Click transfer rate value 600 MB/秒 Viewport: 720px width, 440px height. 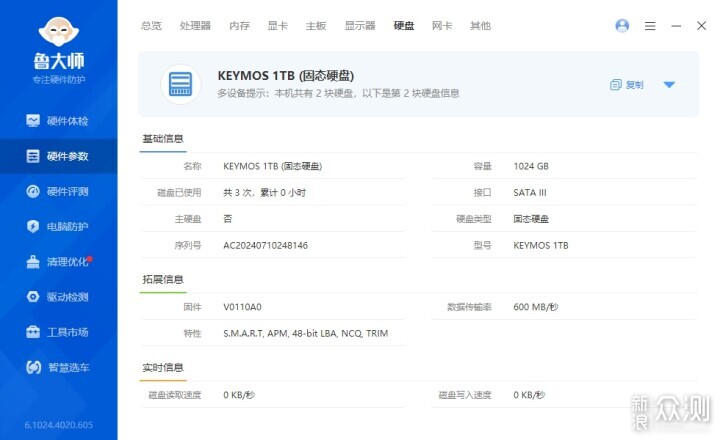coord(535,307)
